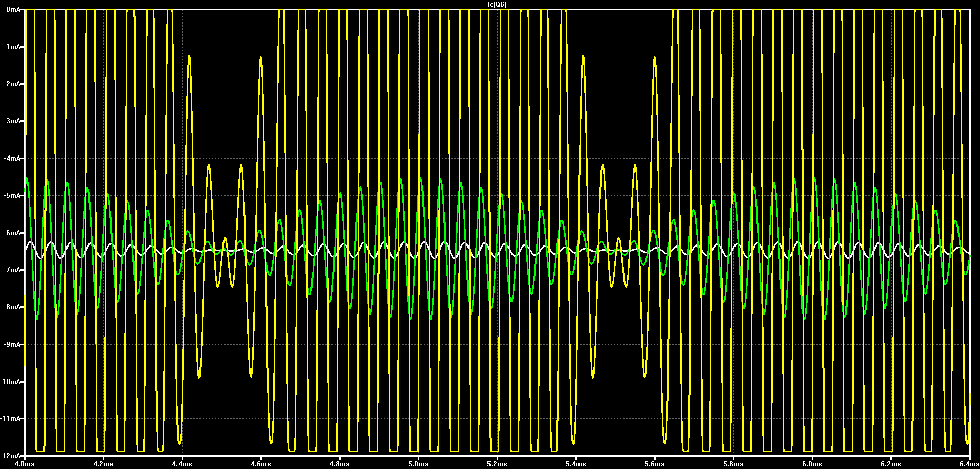The image size is (980, 469).
Task: Click the -6mA vertical axis label
Action: pos(12,233)
